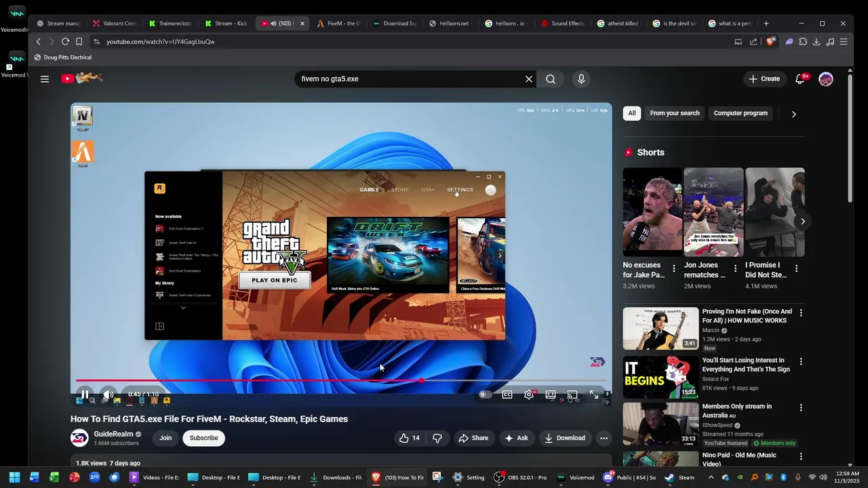
Task: Open Steam from the taskbar
Action: 679,477
